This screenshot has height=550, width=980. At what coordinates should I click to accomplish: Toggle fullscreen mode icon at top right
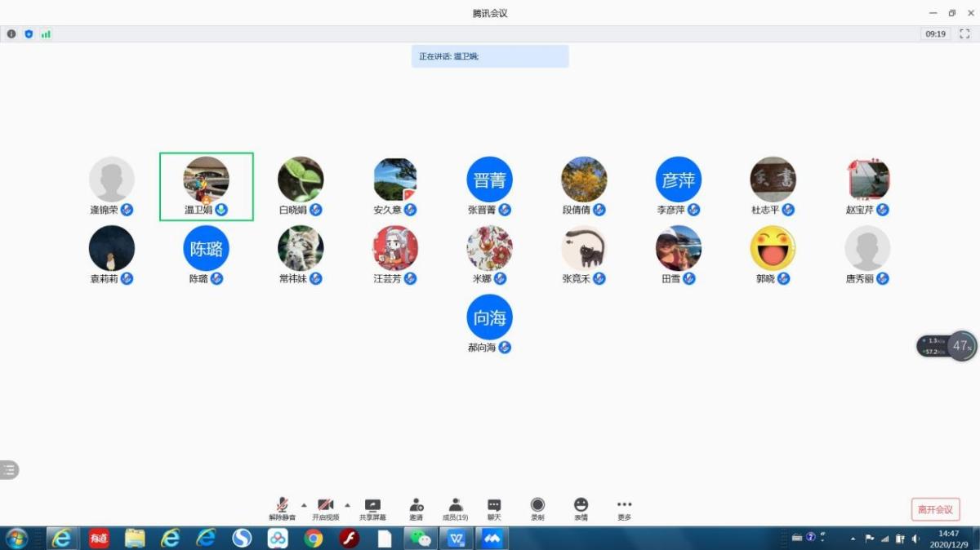tap(964, 34)
